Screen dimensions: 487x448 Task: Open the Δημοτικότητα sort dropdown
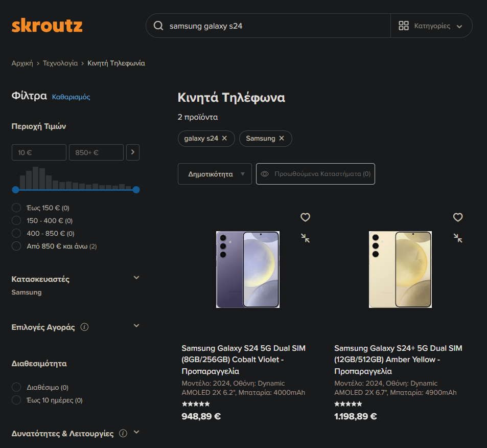[x=215, y=174]
